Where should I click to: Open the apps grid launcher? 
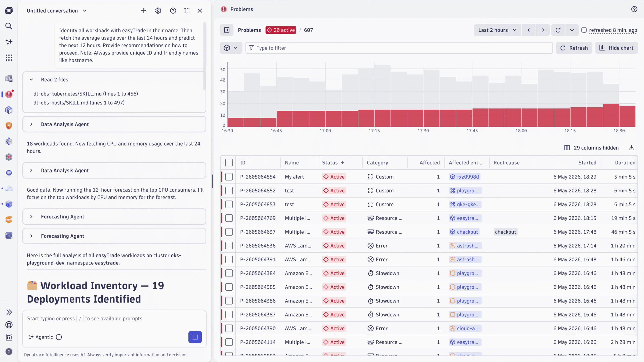9,58
